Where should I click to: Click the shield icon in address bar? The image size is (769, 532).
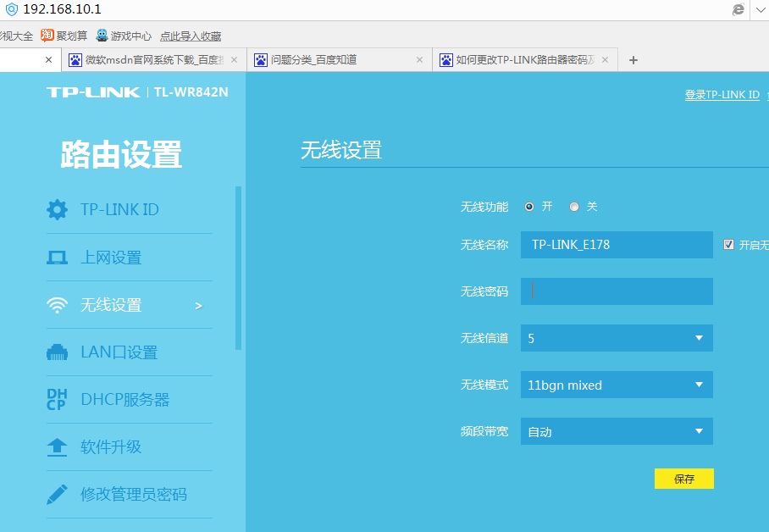click(11, 8)
